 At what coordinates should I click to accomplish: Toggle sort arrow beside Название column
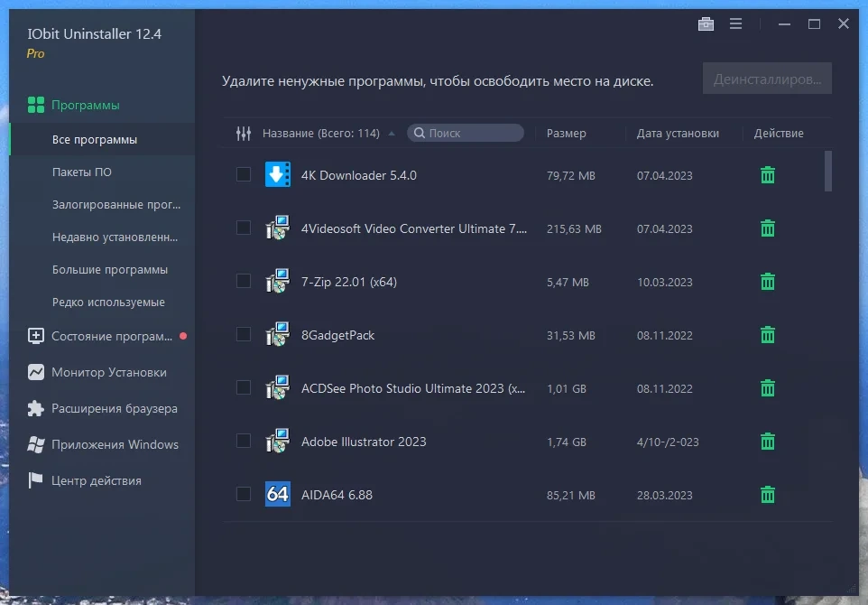point(392,134)
